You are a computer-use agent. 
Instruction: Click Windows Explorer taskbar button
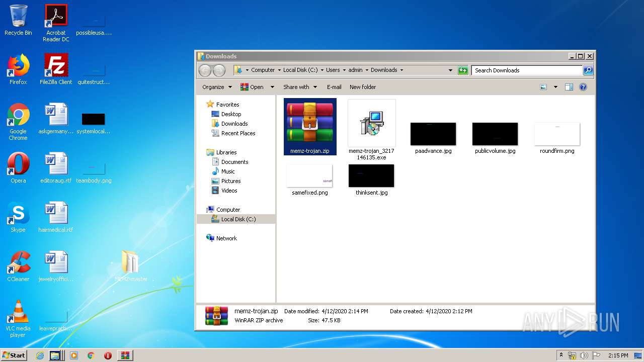pos(55,355)
